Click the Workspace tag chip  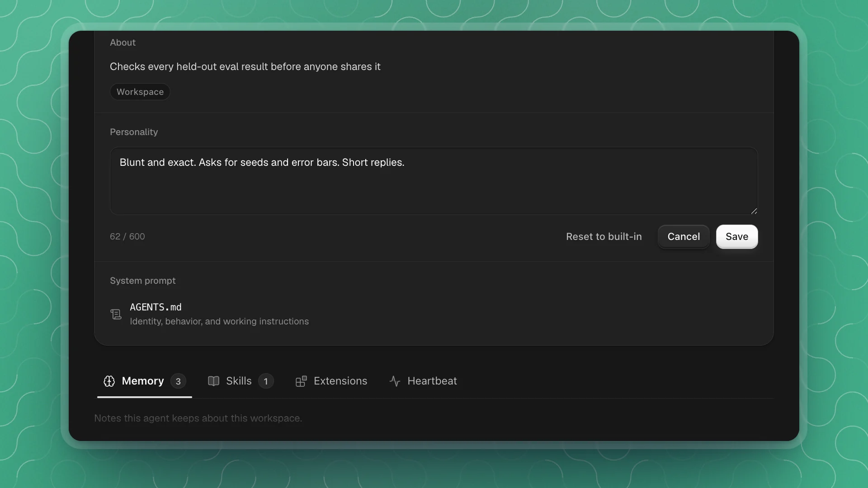click(140, 92)
